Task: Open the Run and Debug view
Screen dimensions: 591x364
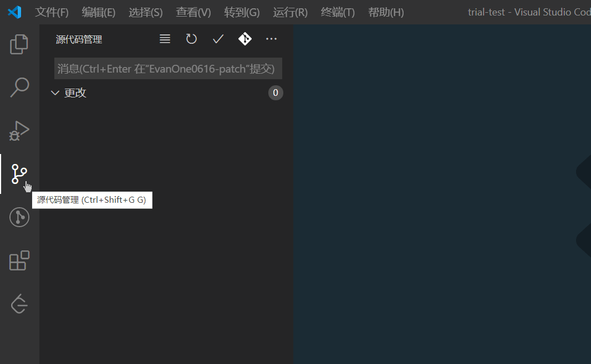Action: [19, 131]
